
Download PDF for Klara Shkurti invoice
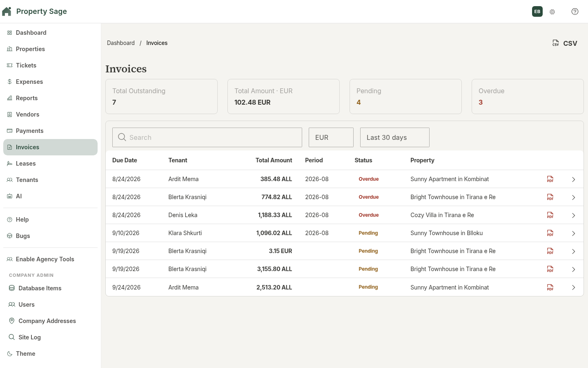(x=550, y=233)
